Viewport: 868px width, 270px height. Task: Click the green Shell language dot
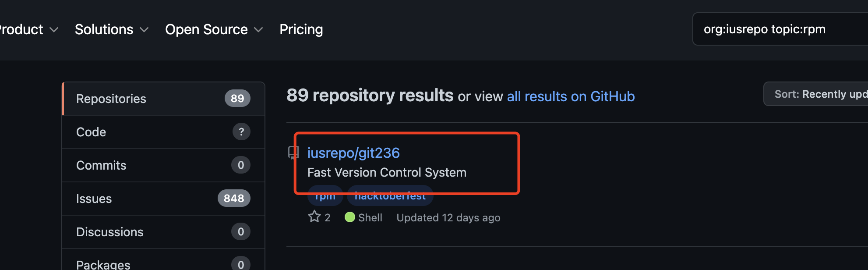tap(349, 217)
